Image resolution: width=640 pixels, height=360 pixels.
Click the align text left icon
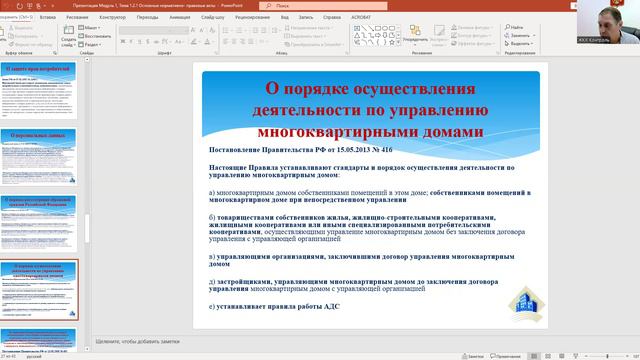tap(225, 42)
